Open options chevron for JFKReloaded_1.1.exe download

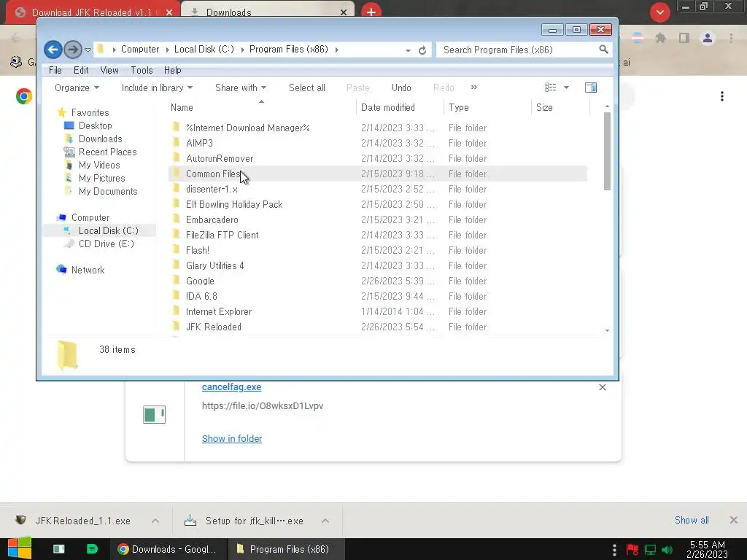point(155,521)
